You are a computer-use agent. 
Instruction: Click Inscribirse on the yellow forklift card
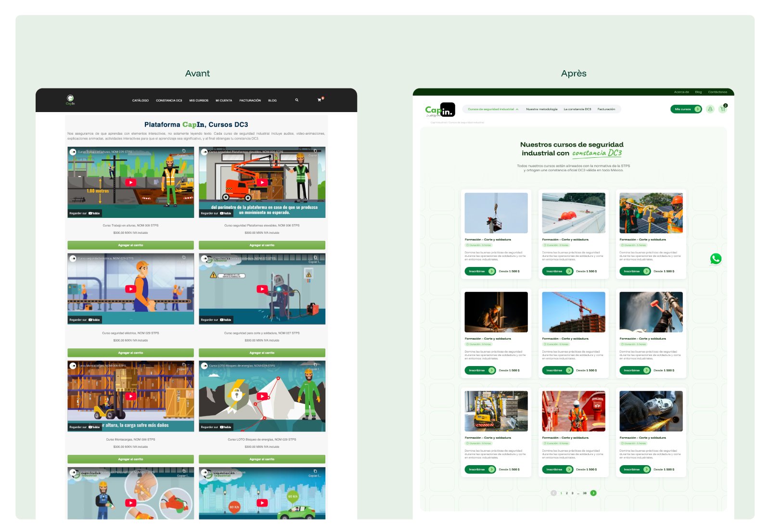point(480,469)
